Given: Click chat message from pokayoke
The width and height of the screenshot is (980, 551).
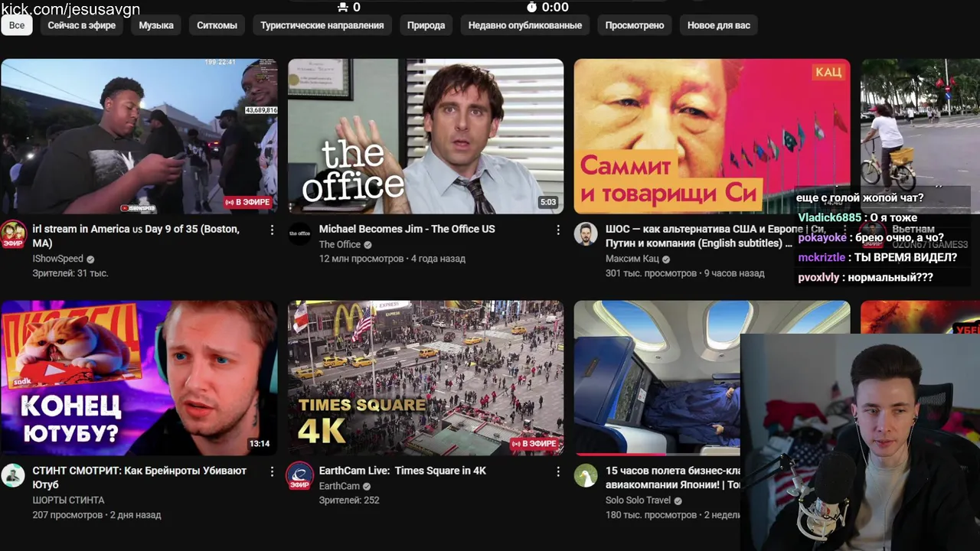Looking at the screenshot, I should (871, 238).
